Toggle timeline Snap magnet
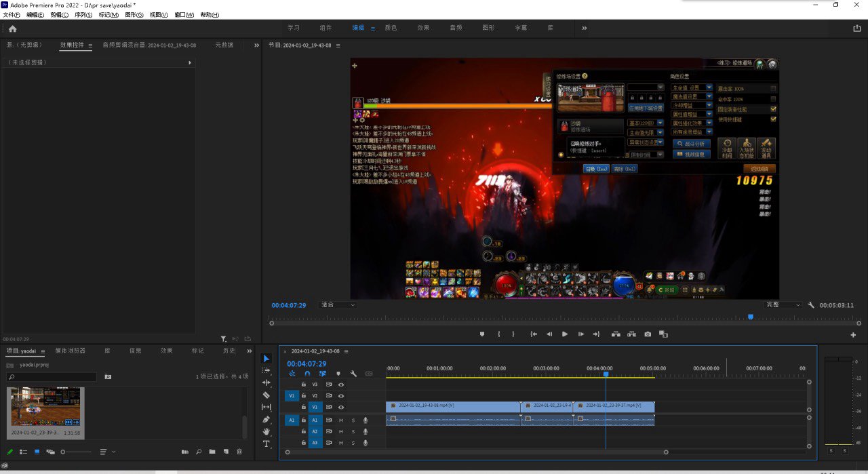 coord(307,374)
